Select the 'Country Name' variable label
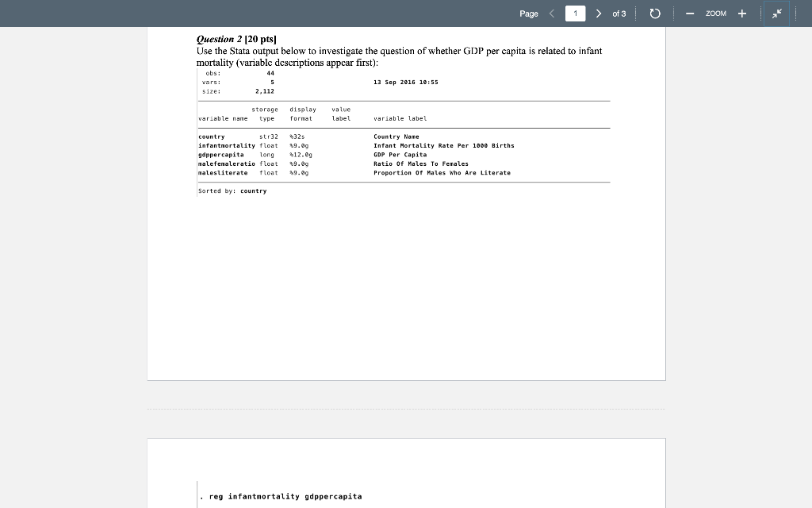Image resolution: width=812 pixels, height=508 pixels. point(393,137)
